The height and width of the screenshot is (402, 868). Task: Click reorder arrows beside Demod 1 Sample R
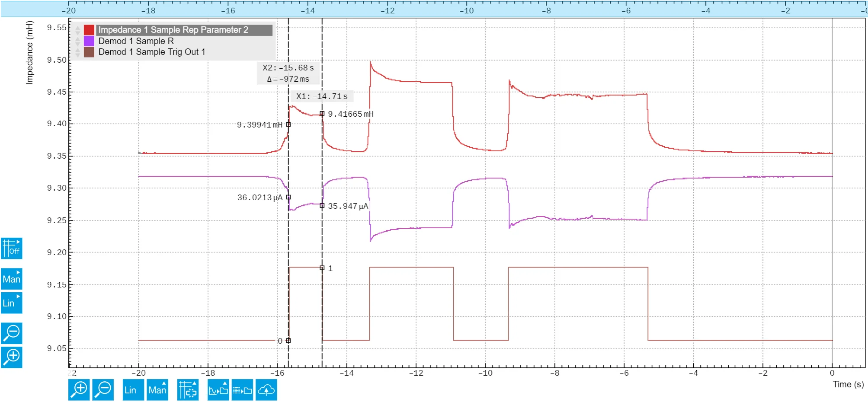coord(78,41)
